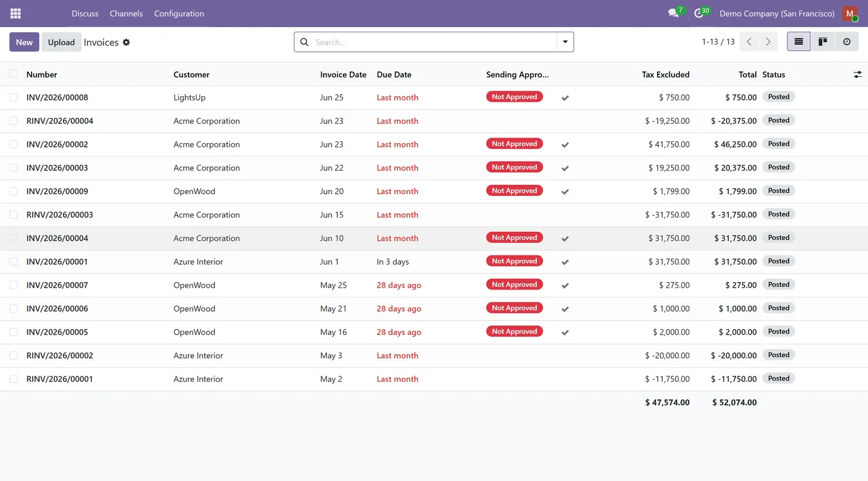The width and height of the screenshot is (868, 481).
Task: Sort by Total column header
Action: (748, 74)
